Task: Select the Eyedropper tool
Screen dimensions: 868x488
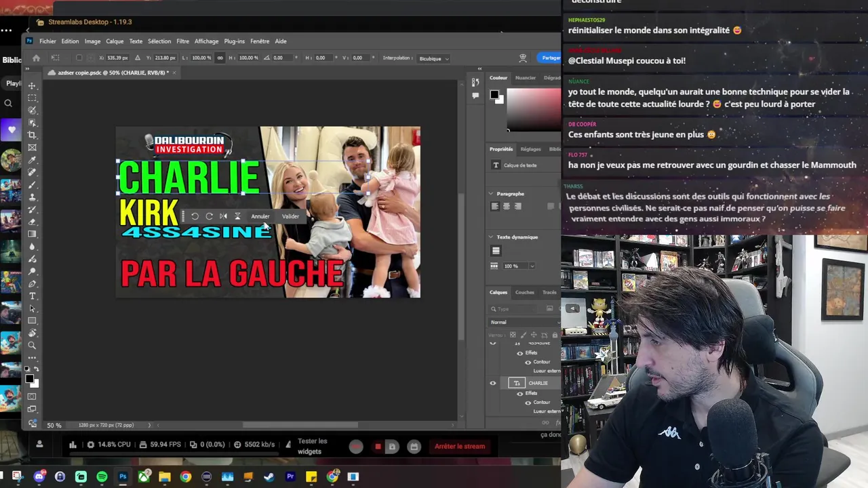Action: tap(32, 160)
